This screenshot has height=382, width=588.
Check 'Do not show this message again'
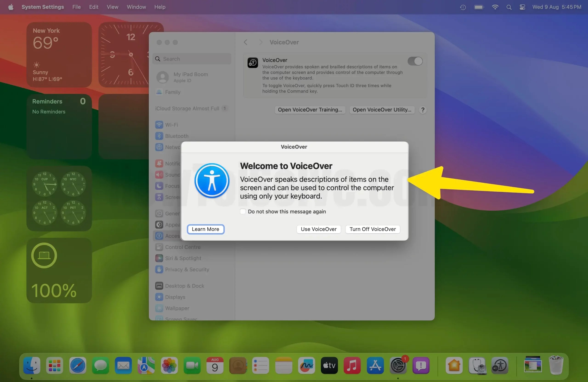coord(243,212)
